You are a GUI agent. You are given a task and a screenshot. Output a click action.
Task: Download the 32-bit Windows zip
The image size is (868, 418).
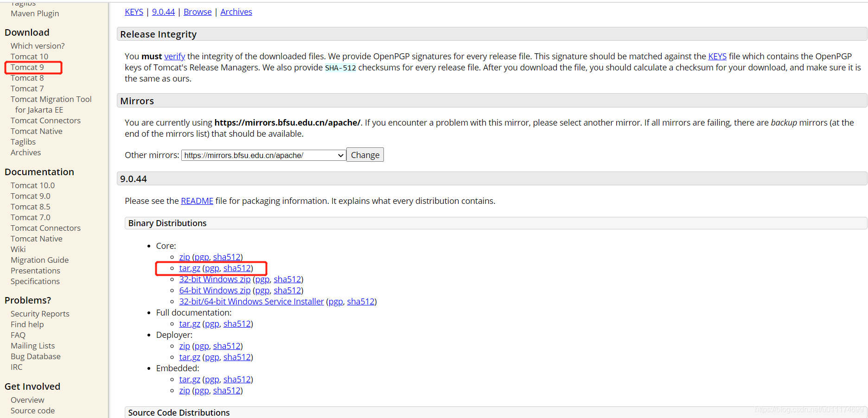215,279
